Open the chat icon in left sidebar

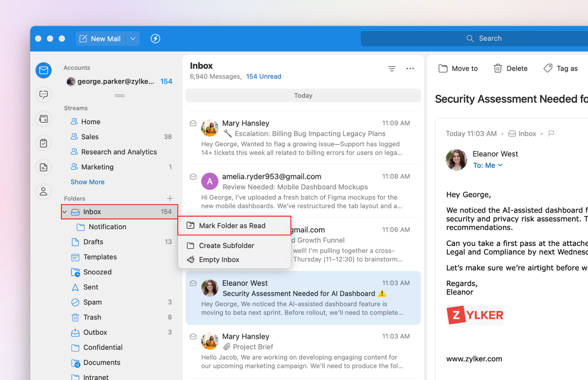point(44,95)
